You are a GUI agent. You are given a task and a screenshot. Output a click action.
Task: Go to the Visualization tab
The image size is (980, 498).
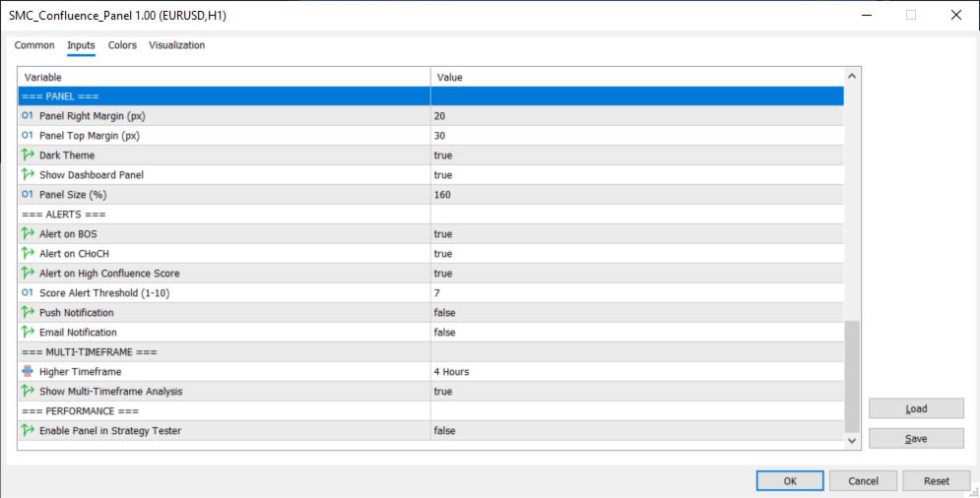click(177, 45)
